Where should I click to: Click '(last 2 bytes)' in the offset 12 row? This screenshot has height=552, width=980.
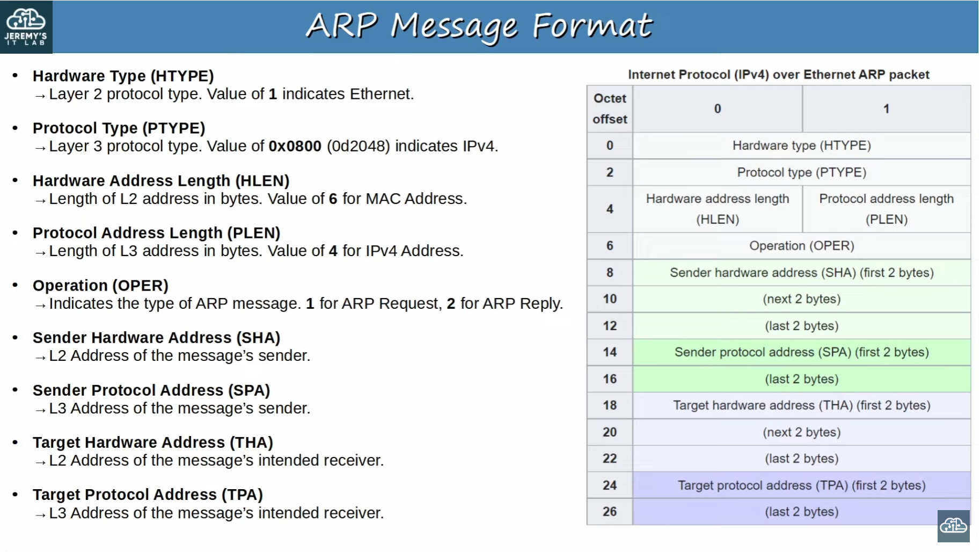[x=802, y=326]
